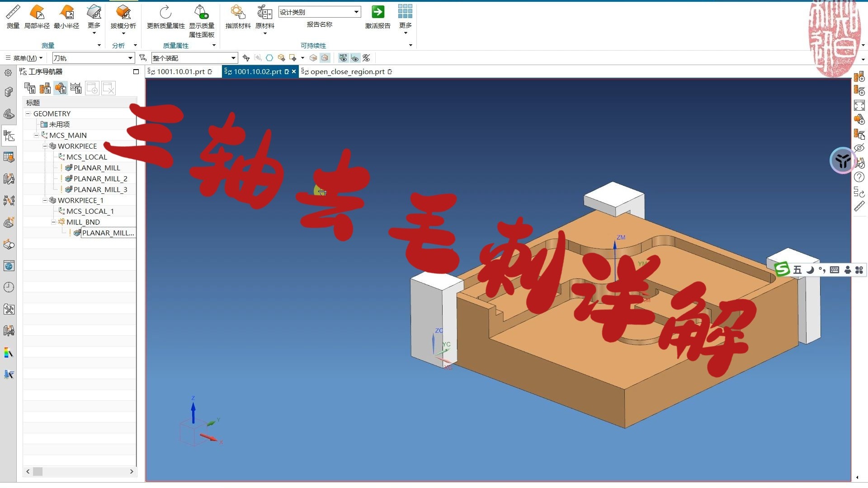Select PLANAR_MILL_2 operation in navigator

(x=100, y=178)
